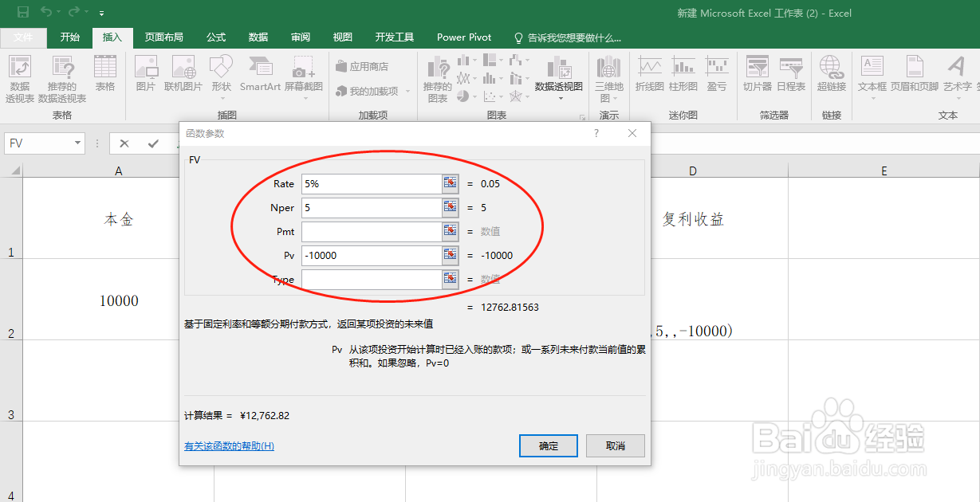Click the Type input field

tap(372, 279)
